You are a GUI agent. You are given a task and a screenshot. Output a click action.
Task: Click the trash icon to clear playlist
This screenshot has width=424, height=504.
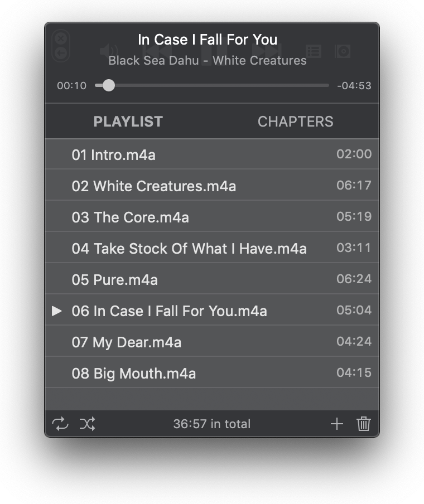click(x=364, y=424)
